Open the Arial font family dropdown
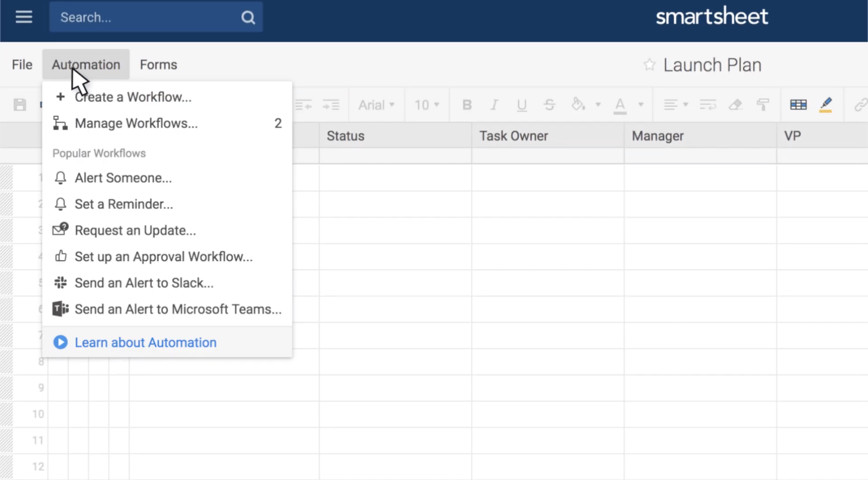Screen dimensions: 868x480 tap(376, 104)
